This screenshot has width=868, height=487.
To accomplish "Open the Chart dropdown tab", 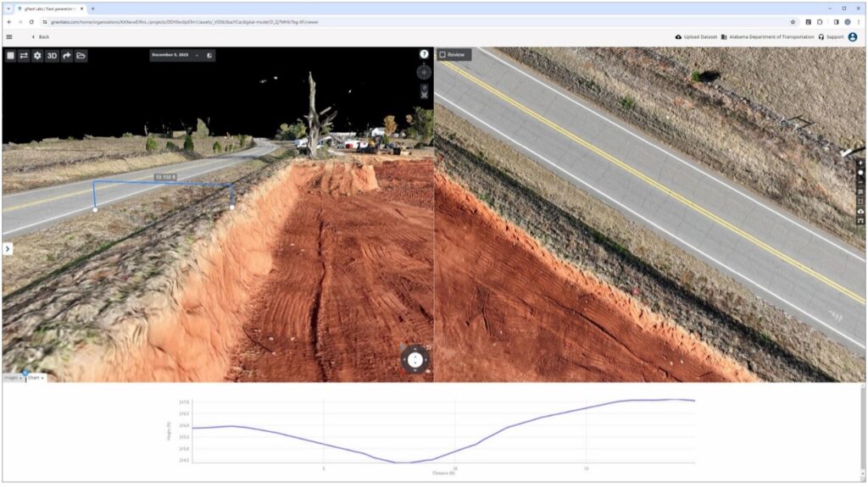I will (x=36, y=378).
